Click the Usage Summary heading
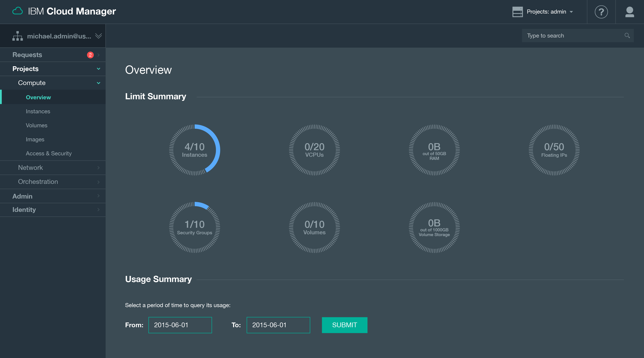Viewport: 644px width, 358px height. tap(158, 279)
